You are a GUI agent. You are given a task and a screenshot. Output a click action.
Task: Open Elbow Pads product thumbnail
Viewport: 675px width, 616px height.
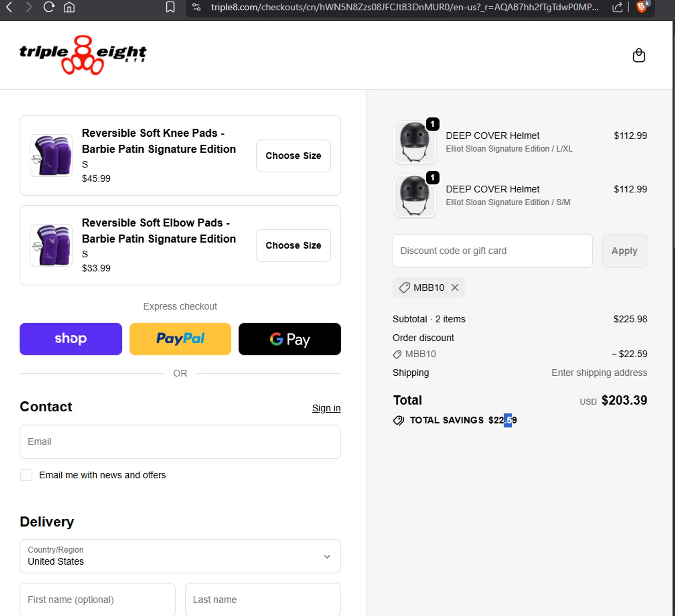[51, 245]
